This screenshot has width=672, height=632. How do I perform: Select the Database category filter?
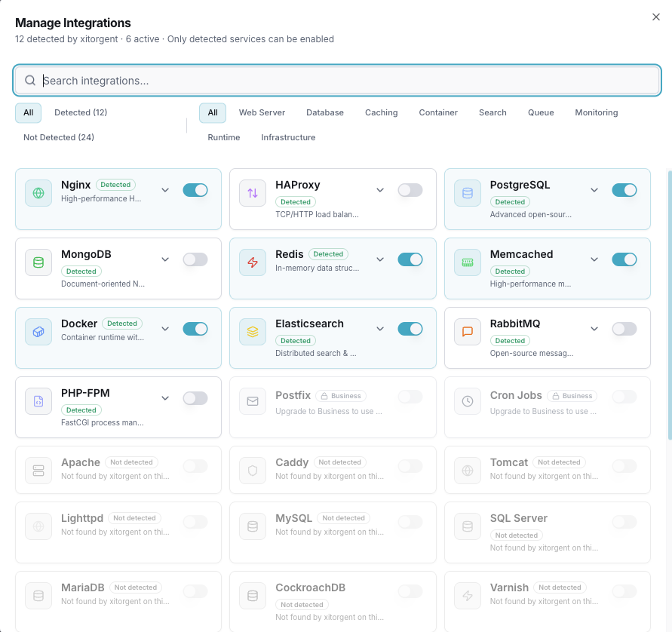point(325,112)
